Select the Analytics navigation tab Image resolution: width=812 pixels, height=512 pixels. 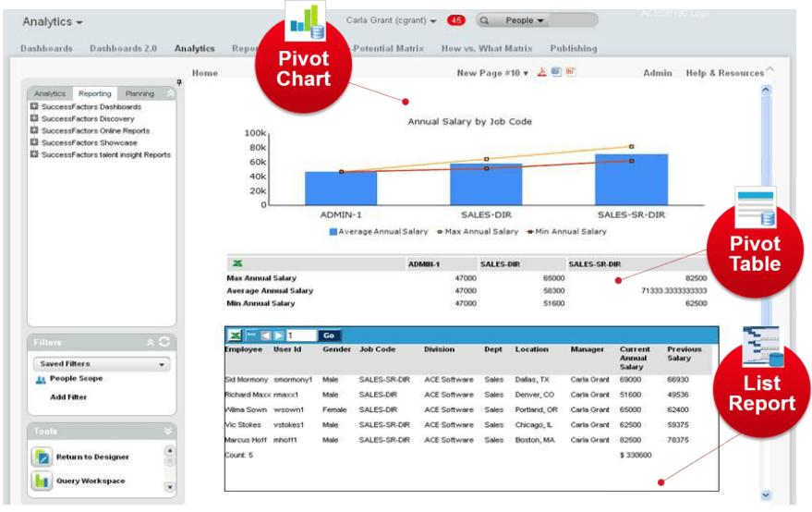pyautogui.click(x=194, y=49)
